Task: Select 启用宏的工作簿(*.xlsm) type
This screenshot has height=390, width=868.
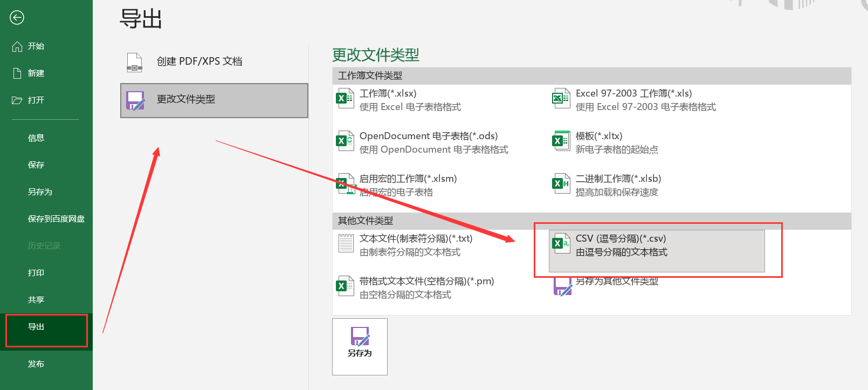Action: pos(441,186)
